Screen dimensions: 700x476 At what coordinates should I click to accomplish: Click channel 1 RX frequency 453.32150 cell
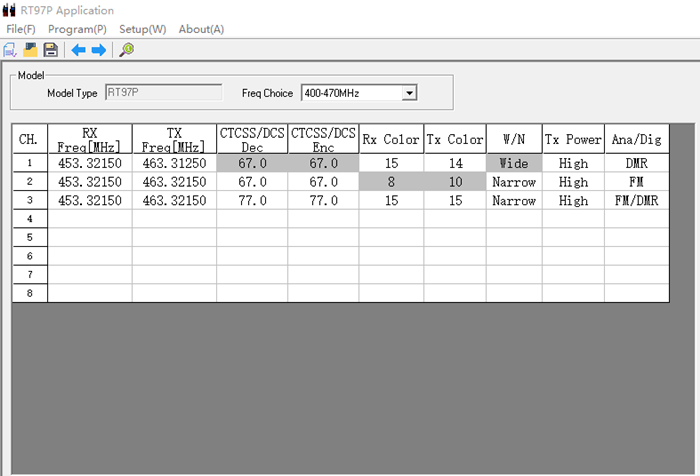[x=90, y=163]
